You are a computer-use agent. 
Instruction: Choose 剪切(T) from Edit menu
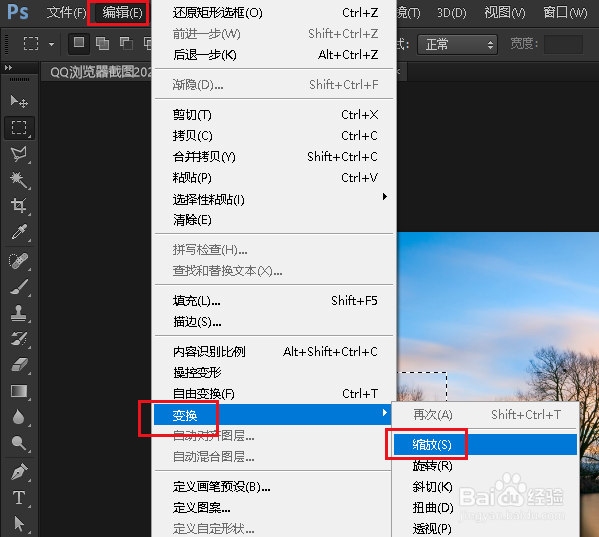point(274,115)
